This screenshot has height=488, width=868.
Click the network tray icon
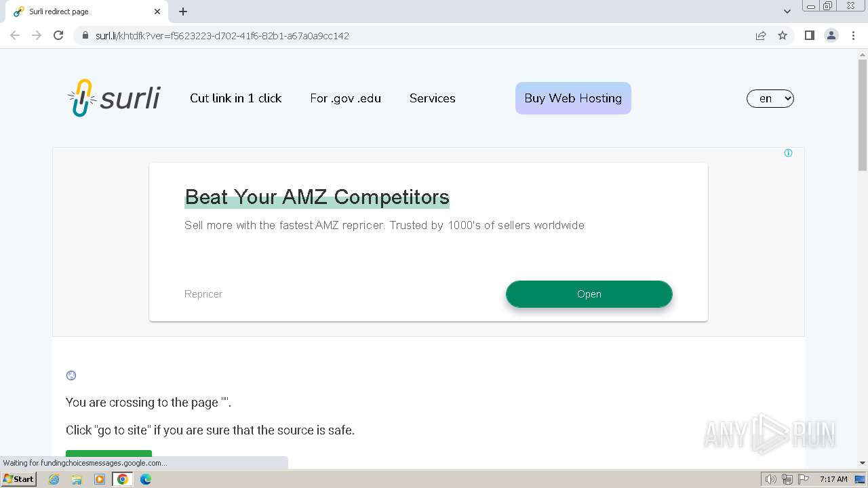pos(787,479)
